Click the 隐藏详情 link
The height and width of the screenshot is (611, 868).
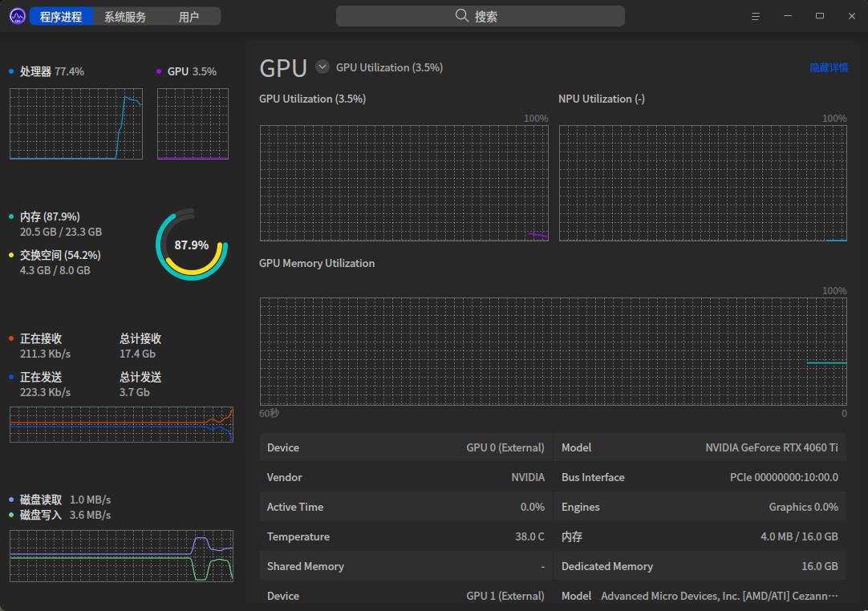pos(829,67)
